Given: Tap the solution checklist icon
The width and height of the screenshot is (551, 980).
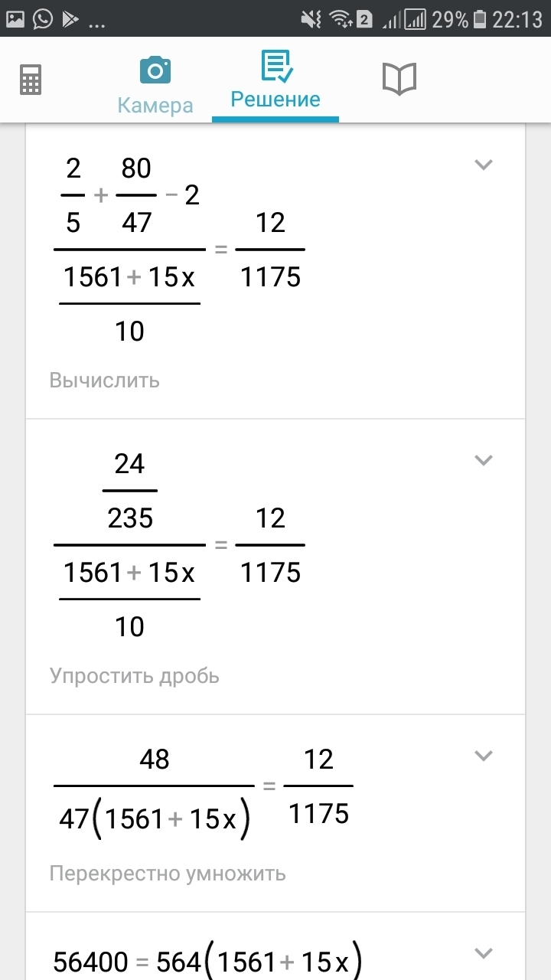Looking at the screenshot, I should click(x=275, y=67).
